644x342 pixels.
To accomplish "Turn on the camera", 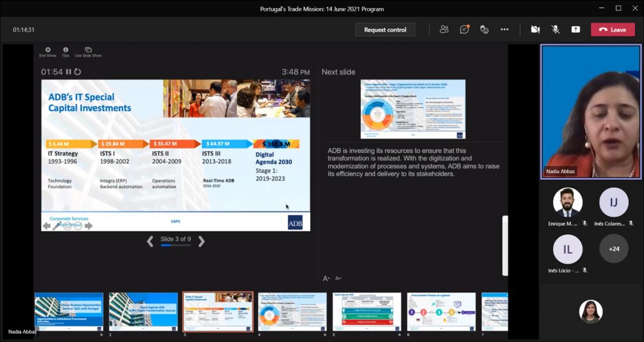I will [x=535, y=30].
